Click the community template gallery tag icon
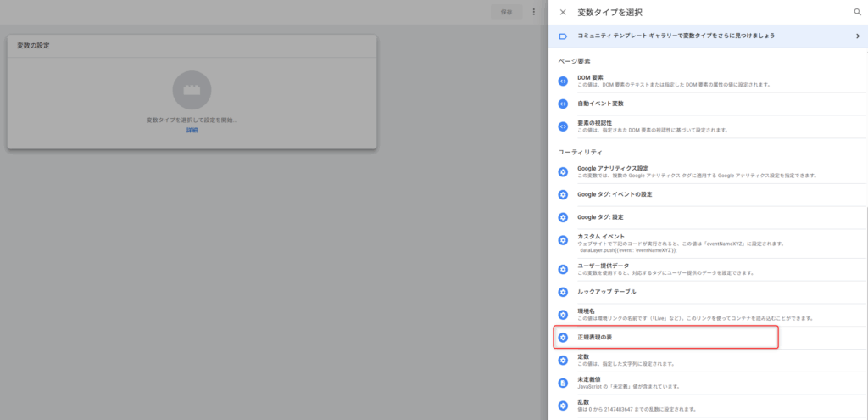The height and width of the screenshot is (420, 868). (x=563, y=36)
